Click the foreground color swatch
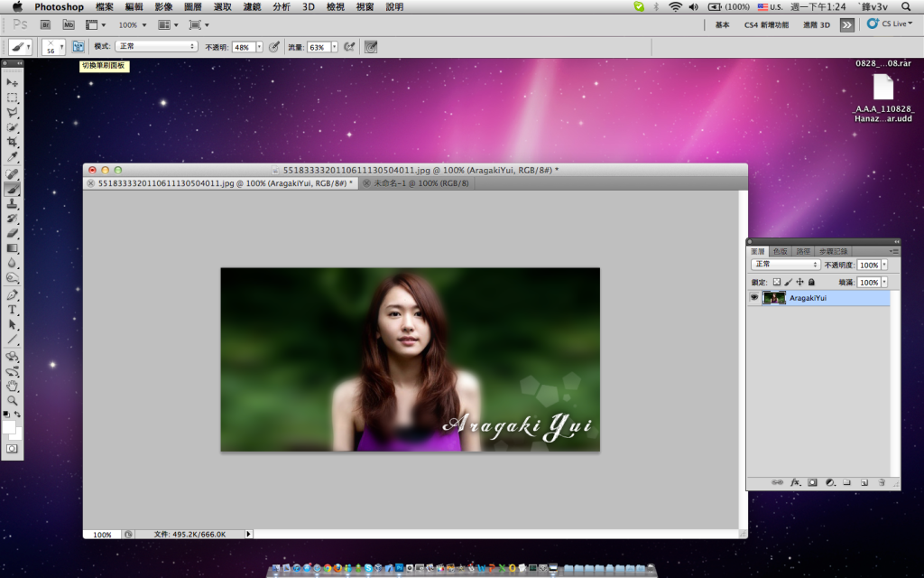 point(9,426)
